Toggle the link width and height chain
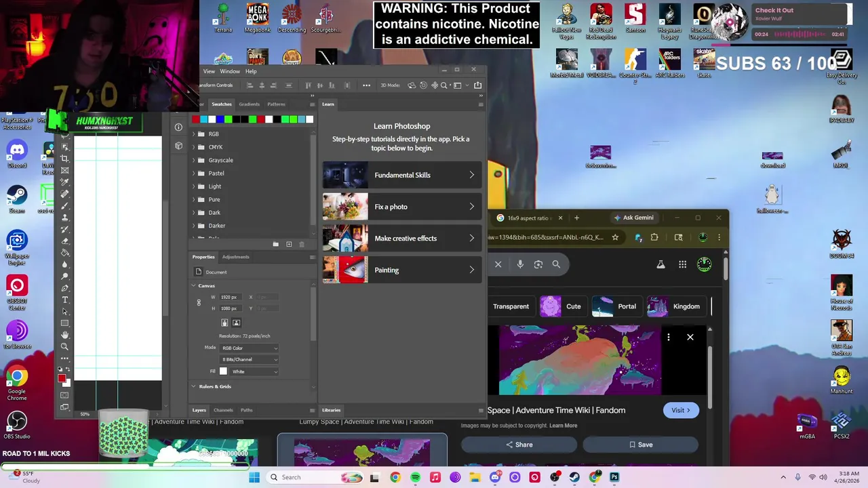The height and width of the screenshot is (488, 868). tap(199, 302)
